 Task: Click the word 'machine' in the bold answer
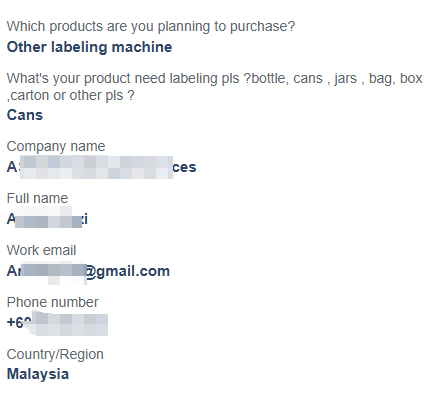(x=142, y=47)
